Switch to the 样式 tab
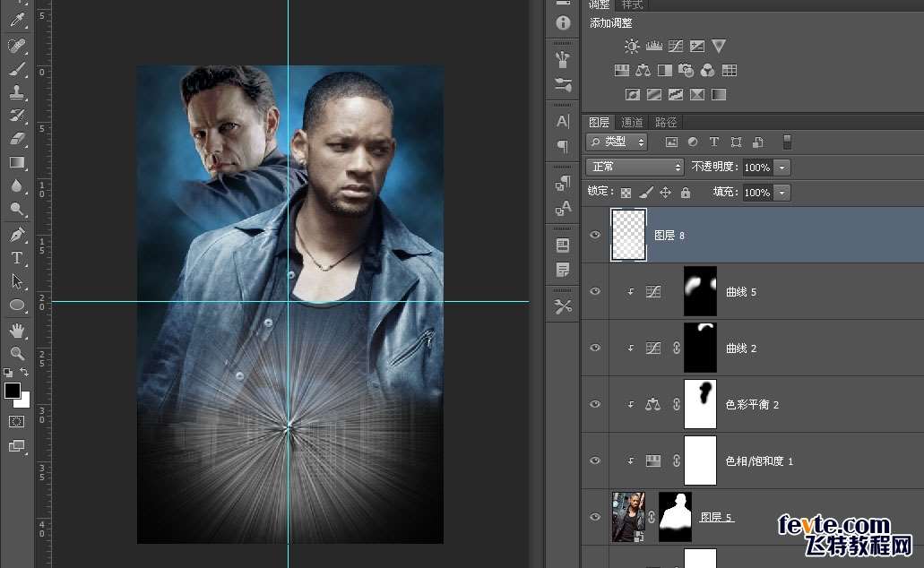Image resolution: width=924 pixels, height=568 pixels. (x=633, y=4)
